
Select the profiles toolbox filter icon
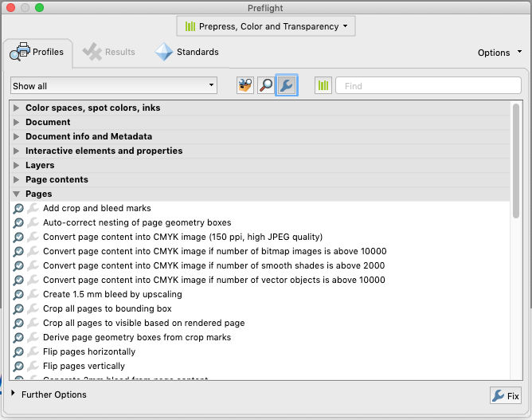245,85
